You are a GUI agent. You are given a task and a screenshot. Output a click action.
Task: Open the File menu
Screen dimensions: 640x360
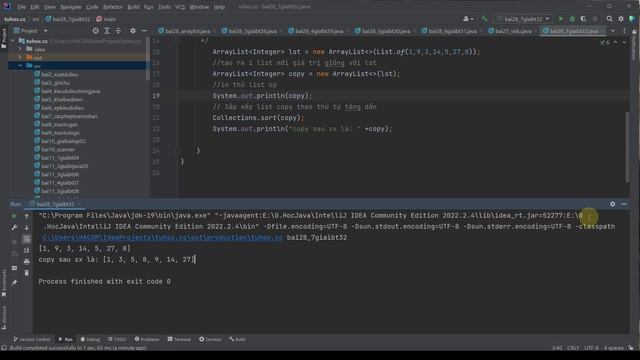point(22,7)
